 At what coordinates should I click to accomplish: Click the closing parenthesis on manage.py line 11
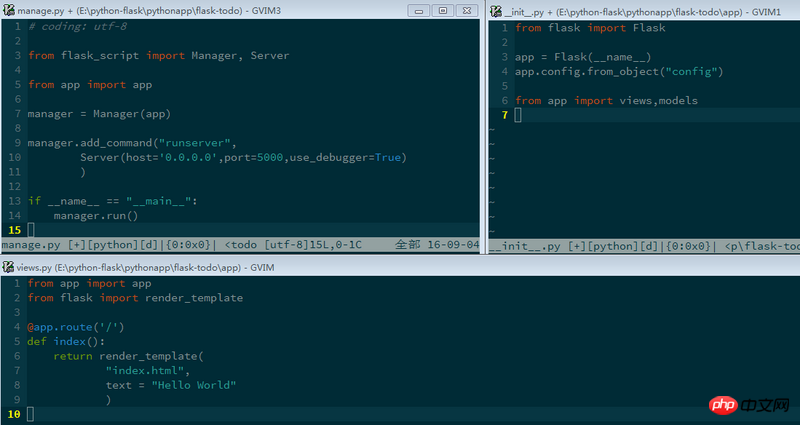tap(83, 172)
